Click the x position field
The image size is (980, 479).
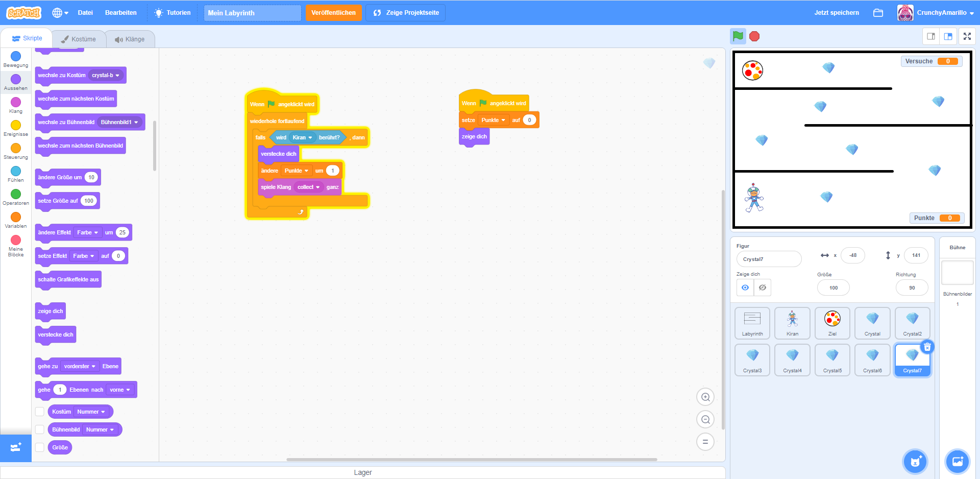853,255
